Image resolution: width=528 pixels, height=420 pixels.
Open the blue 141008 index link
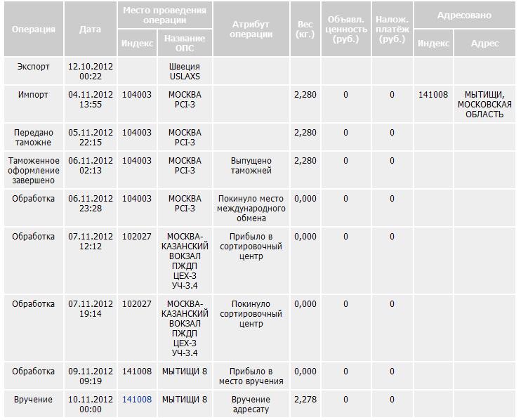click(137, 400)
